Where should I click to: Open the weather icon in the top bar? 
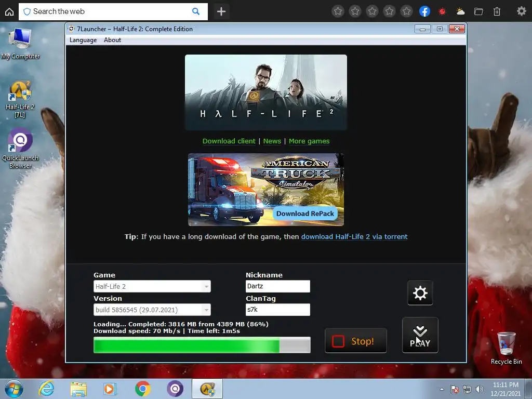point(460,11)
